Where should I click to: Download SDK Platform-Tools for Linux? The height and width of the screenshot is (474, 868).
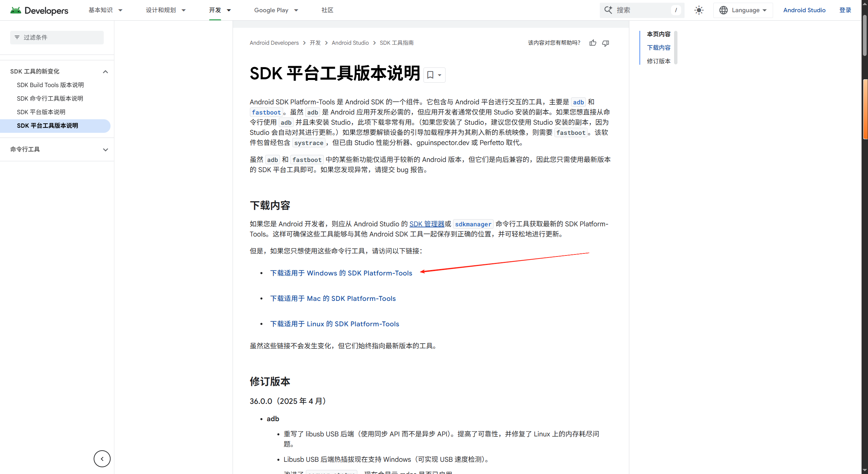pos(335,324)
